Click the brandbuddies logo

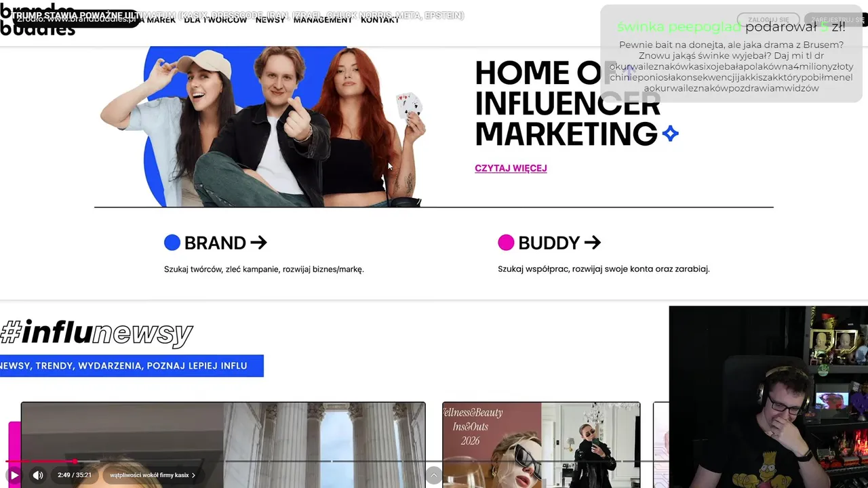coord(37,19)
